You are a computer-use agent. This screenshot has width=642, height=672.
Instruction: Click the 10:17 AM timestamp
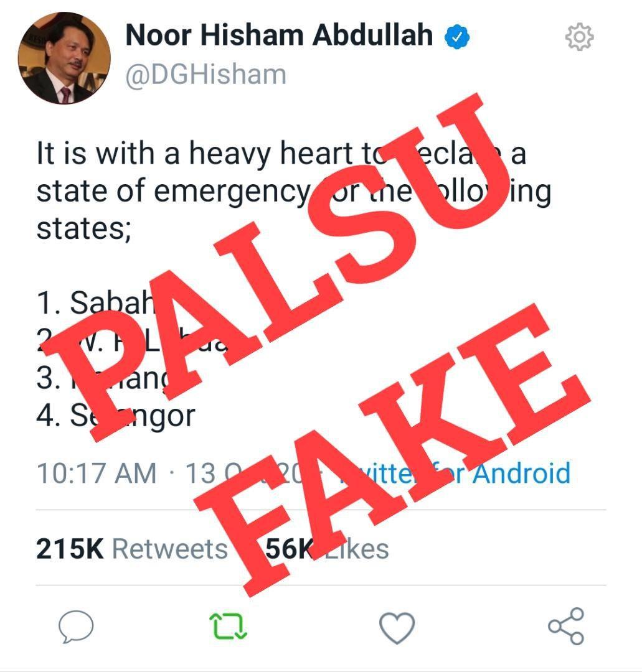pyautogui.click(x=97, y=474)
